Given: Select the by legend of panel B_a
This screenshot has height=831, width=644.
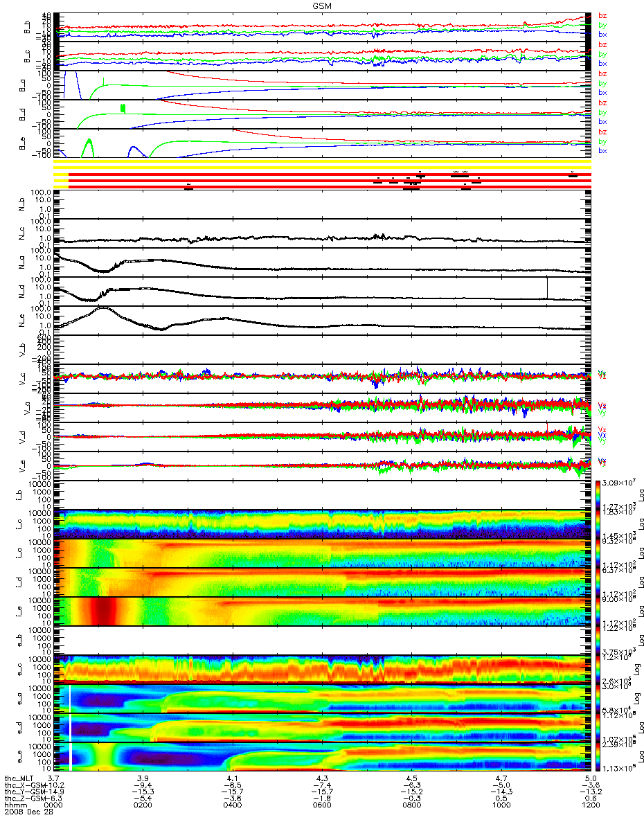Looking at the screenshot, I should pyautogui.click(x=602, y=83).
